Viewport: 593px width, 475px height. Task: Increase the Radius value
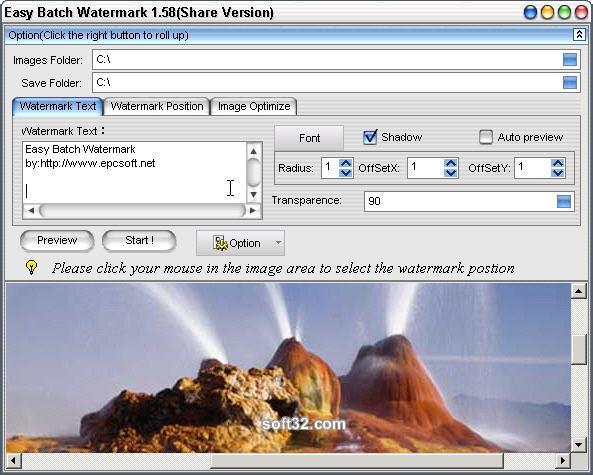coord(346,163)
